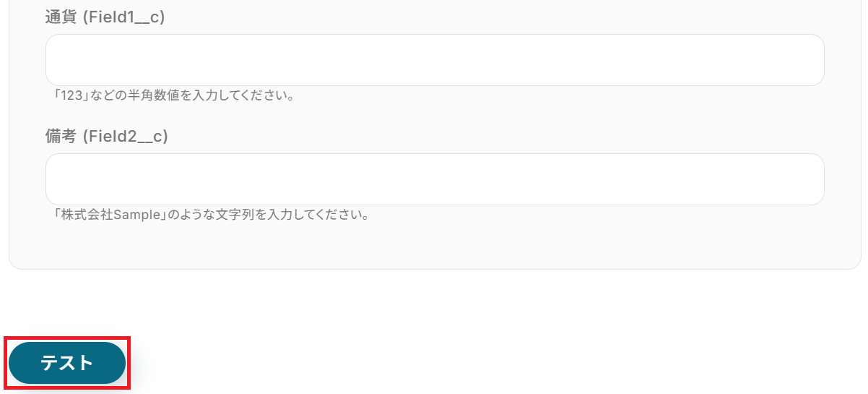The width and height of the screenshot is (868, 394).
Task: Select the currency text box under 通貨
Action: pos(435,60)
